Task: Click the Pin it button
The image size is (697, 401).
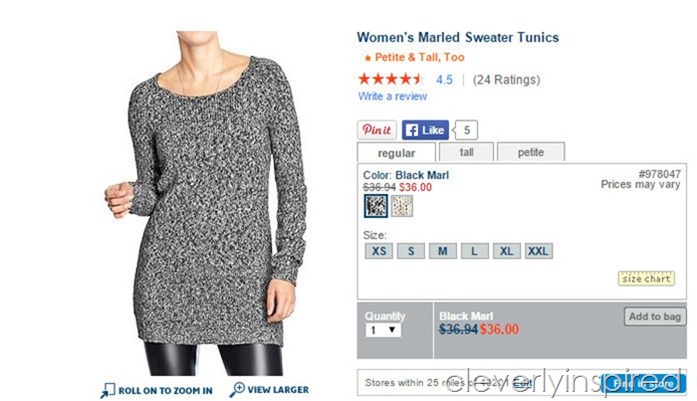Action: 377,130
